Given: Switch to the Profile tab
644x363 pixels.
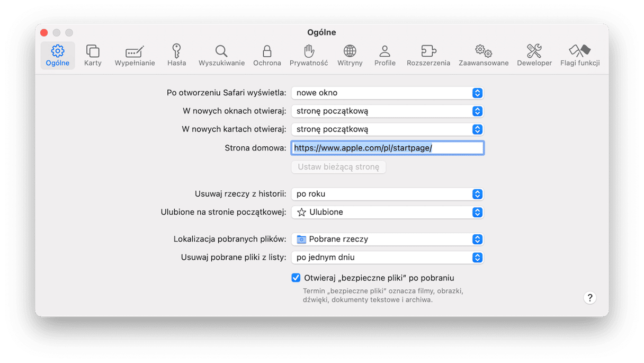Looking at the screenshot, I should (x=385, y=55).
